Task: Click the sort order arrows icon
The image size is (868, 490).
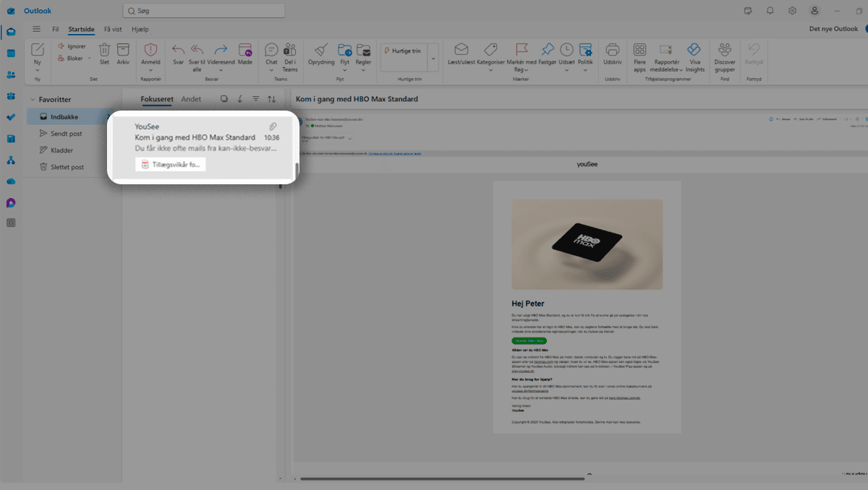Action: click(272, 99)
